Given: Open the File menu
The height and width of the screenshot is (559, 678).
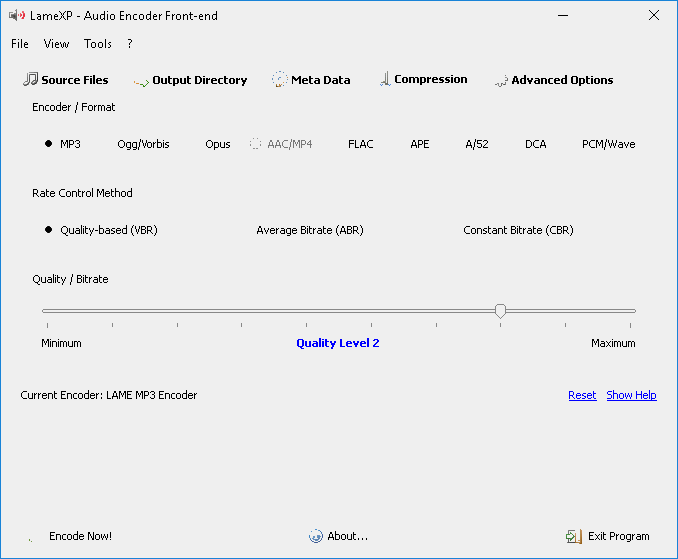Looking at the screenshot, I should [20, 44].
